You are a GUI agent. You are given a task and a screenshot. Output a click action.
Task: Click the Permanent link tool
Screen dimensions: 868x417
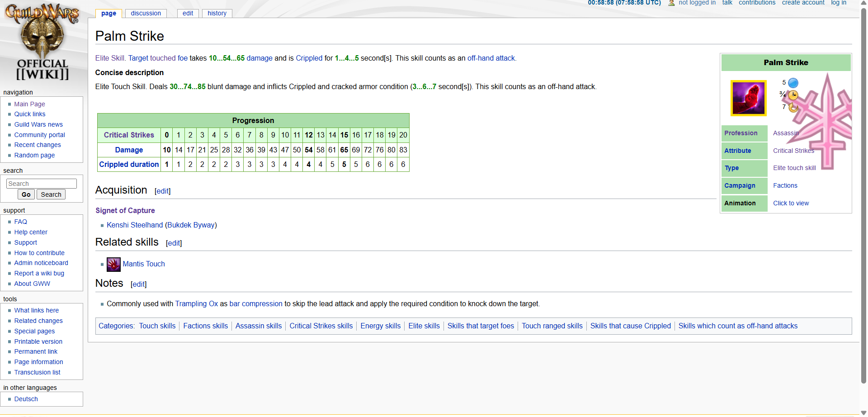pos(36,351)
